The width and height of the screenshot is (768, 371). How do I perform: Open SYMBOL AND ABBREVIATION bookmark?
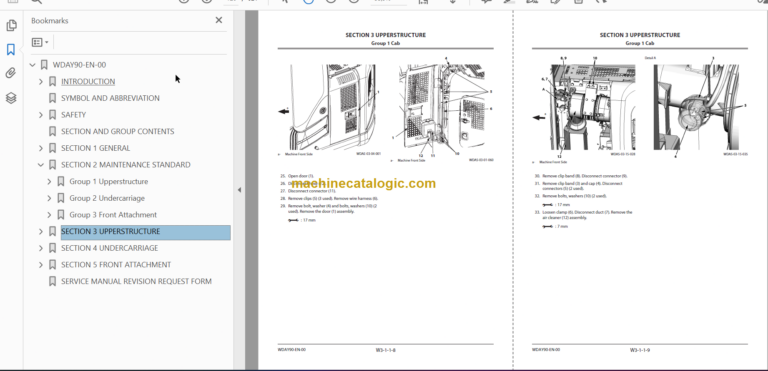(110, 98)
